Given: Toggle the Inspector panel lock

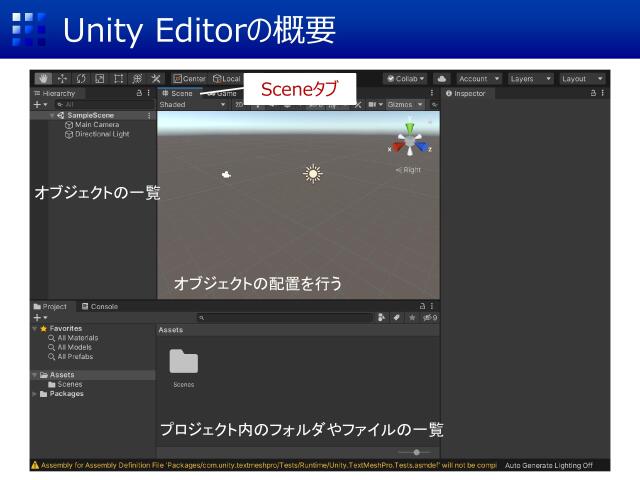Looking at the screenshot, I should click(x=591, y=93).
